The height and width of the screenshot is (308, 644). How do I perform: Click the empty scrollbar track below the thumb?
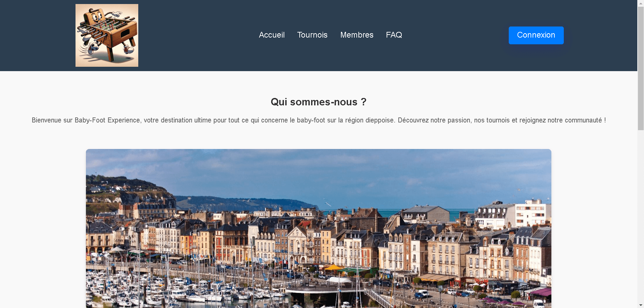[x=641, y=218]
